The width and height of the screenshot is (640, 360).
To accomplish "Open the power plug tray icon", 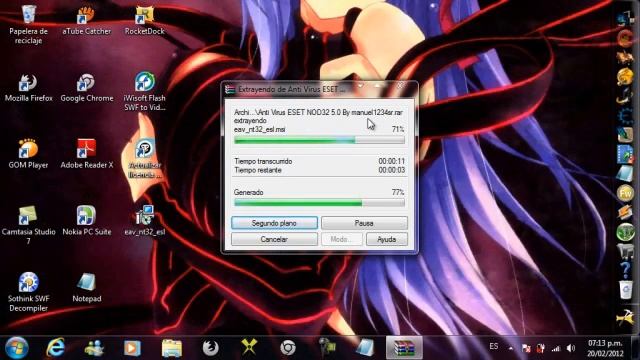I will (x=540, y=348).
